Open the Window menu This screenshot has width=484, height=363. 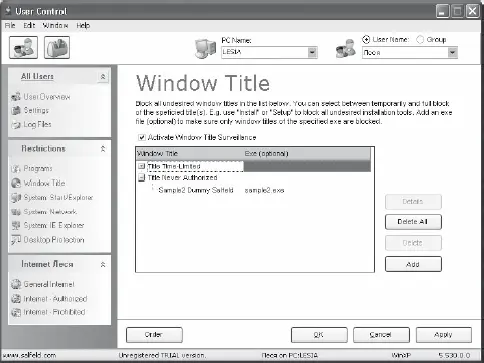(55, 25)
